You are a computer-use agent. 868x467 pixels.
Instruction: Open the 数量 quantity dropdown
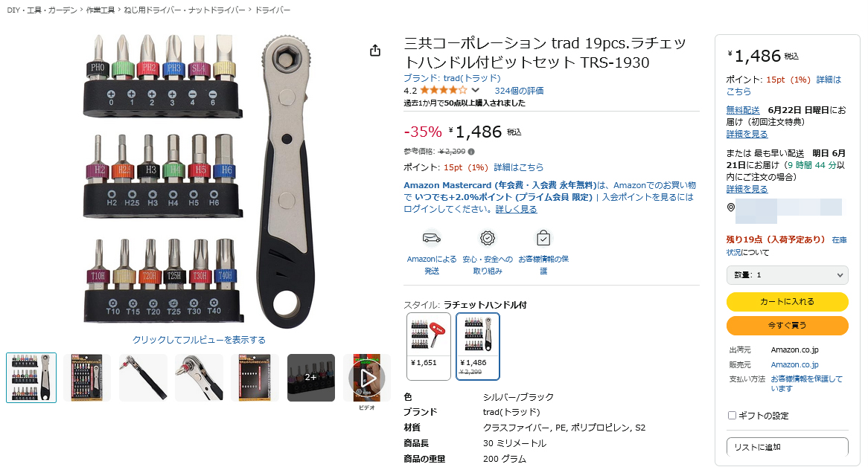tap(787, 274)
